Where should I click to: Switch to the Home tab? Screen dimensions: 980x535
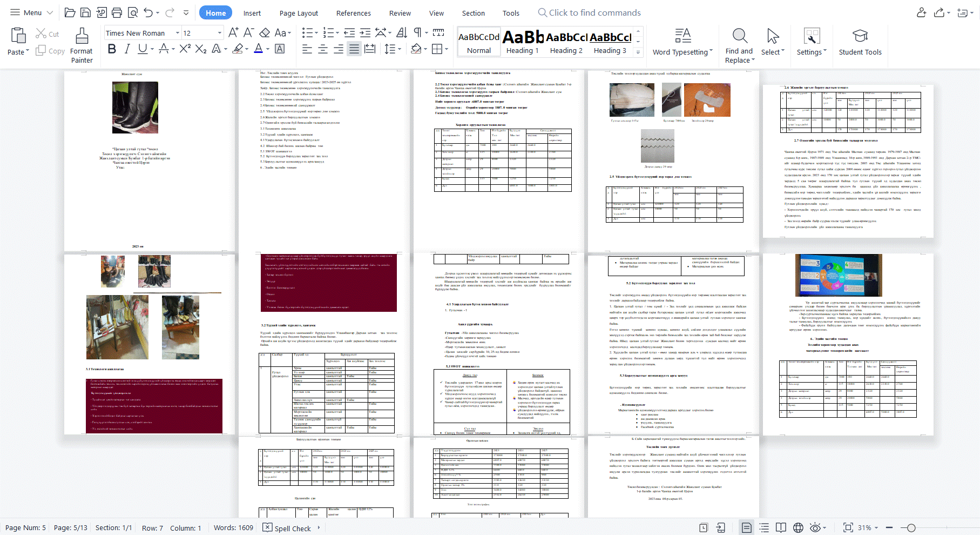click(215, 13)
